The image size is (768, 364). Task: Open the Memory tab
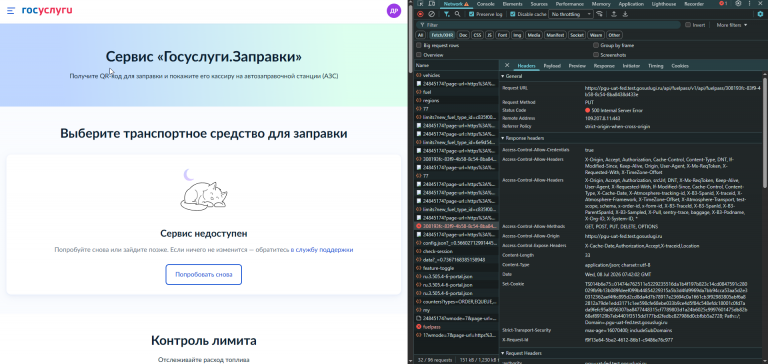[600, 4]
